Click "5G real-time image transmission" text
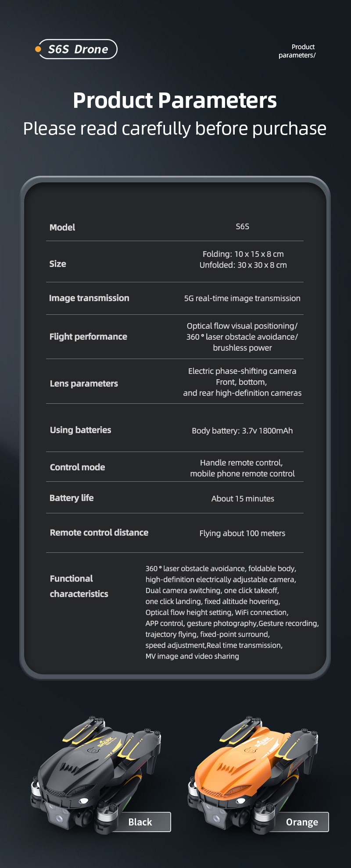351x868 pixels. [242, 299]
